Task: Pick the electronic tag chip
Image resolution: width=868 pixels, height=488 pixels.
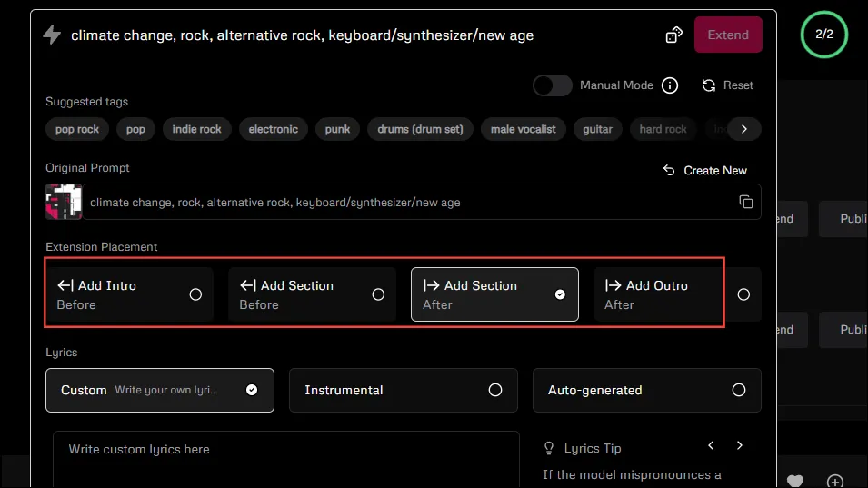Action: coord(273,129)
